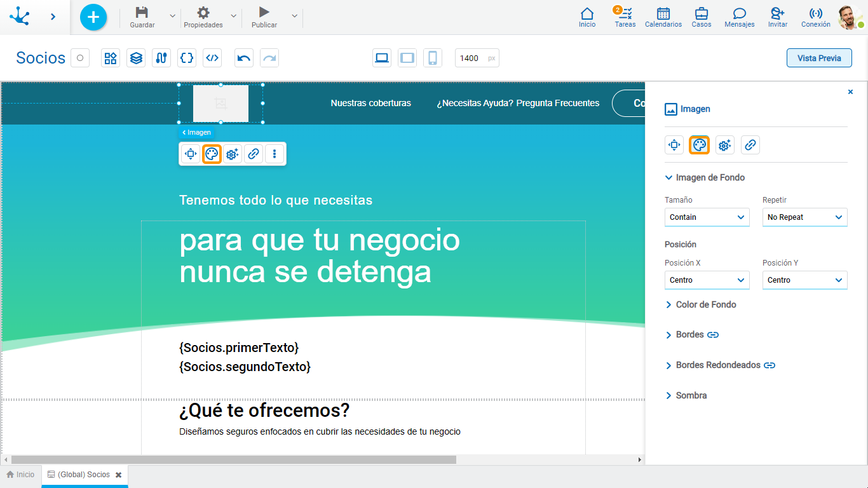The height and width of the screenshot is (488, 868).
Task: Open the link tab in the Imagen panel
Action: (750, 146)
